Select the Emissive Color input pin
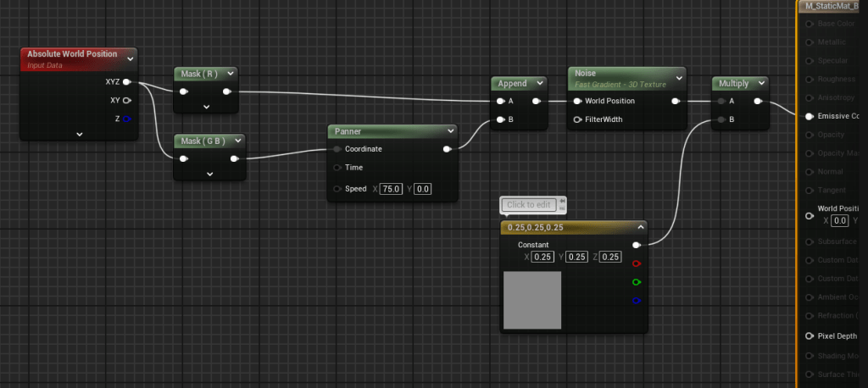The width and height of the screenshot is (868, 388). (x=810, y=116)
